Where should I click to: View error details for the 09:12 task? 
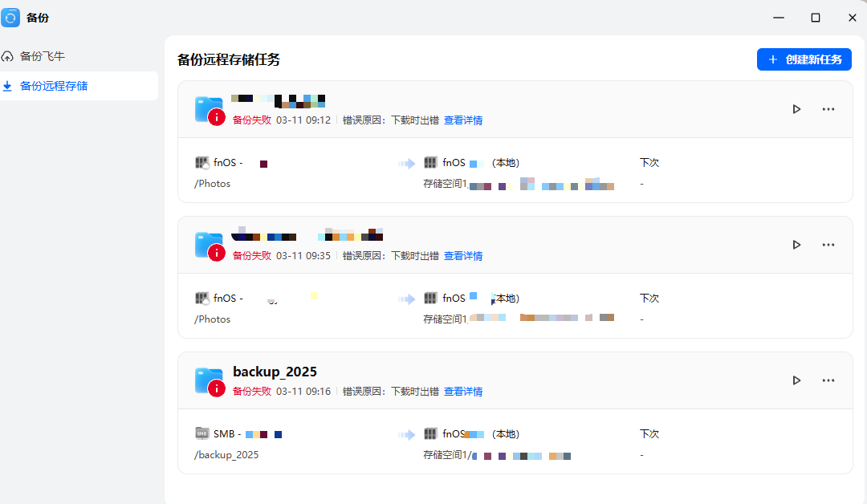[x=463, y=120]
